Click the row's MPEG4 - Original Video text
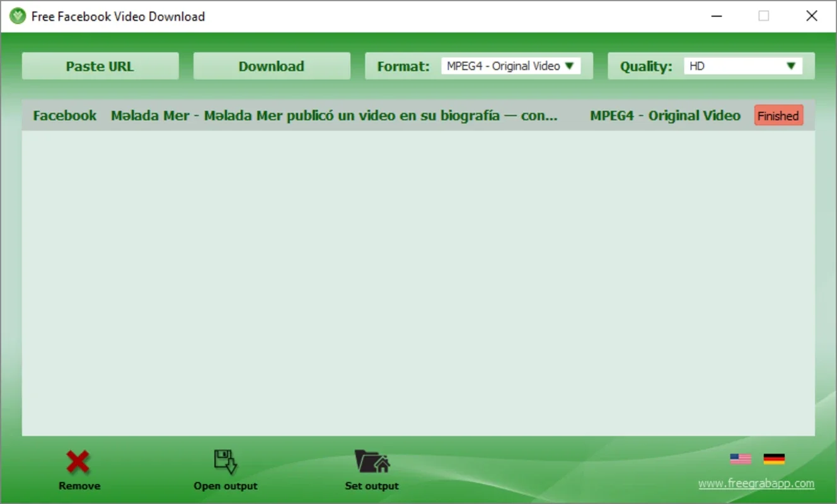 coord(665,116)
